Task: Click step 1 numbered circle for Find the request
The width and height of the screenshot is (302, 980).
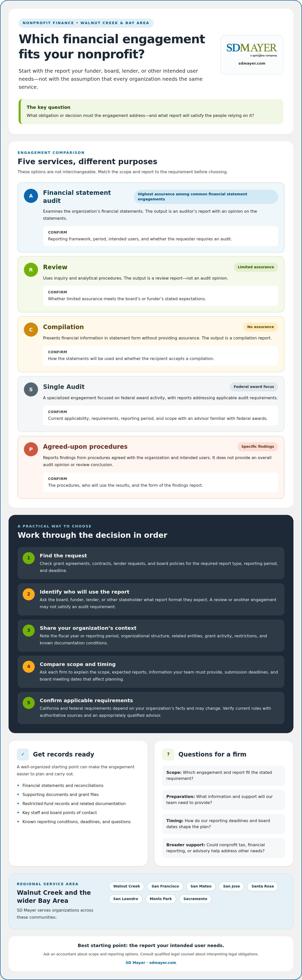Action: [28, 558]
